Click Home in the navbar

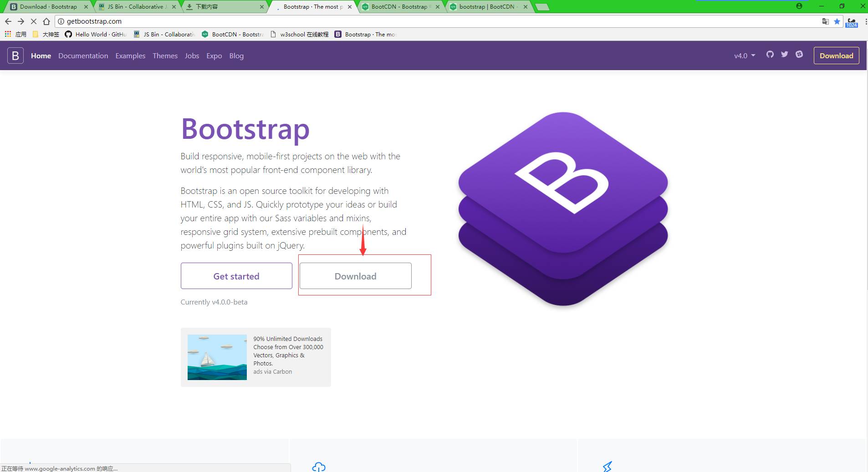(x=41, y=56)
